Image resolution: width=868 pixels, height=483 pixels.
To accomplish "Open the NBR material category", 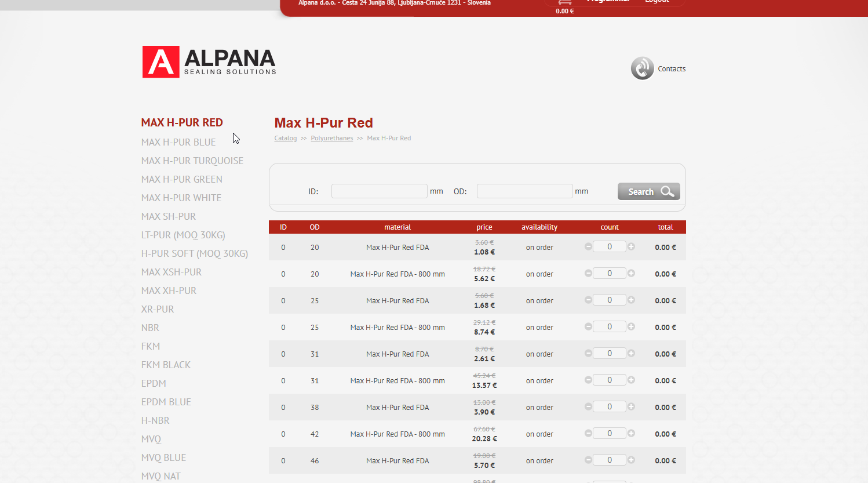I will click(x=150, y=328).
